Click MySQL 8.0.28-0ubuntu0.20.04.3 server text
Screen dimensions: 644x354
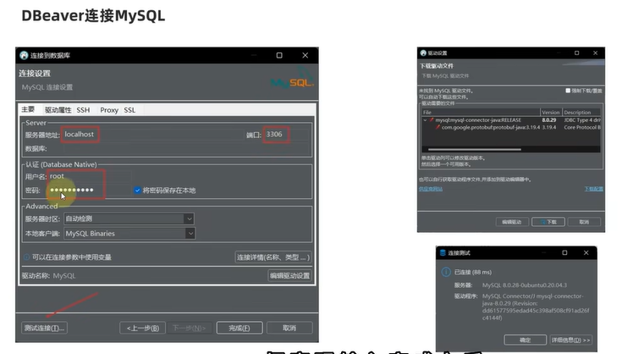[525, 285]
